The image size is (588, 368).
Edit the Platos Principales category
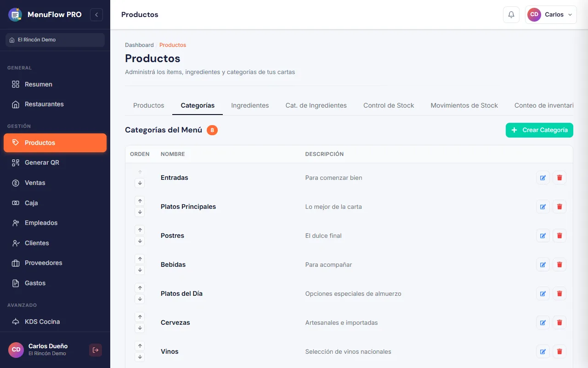pos(543,207)
